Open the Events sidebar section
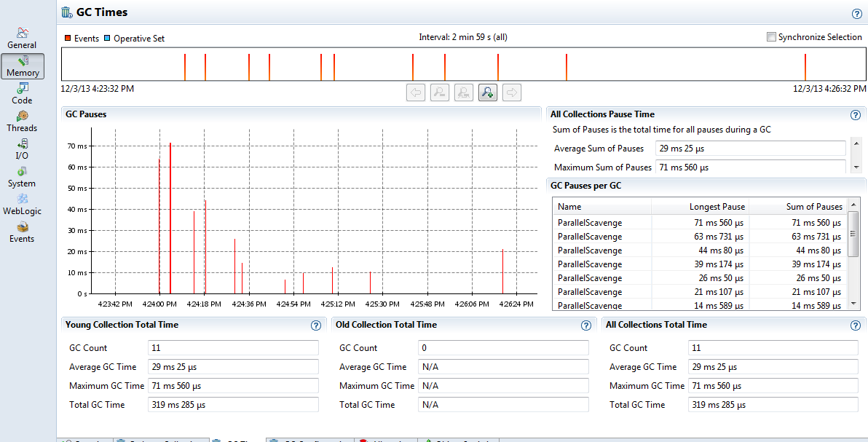This screenshot has width=868, height=442. [x=22, y=233]
